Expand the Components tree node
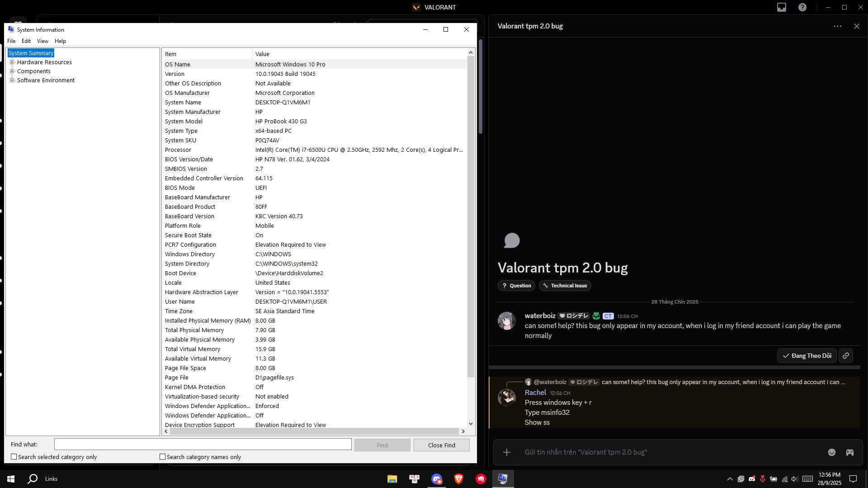 (12, 71)
